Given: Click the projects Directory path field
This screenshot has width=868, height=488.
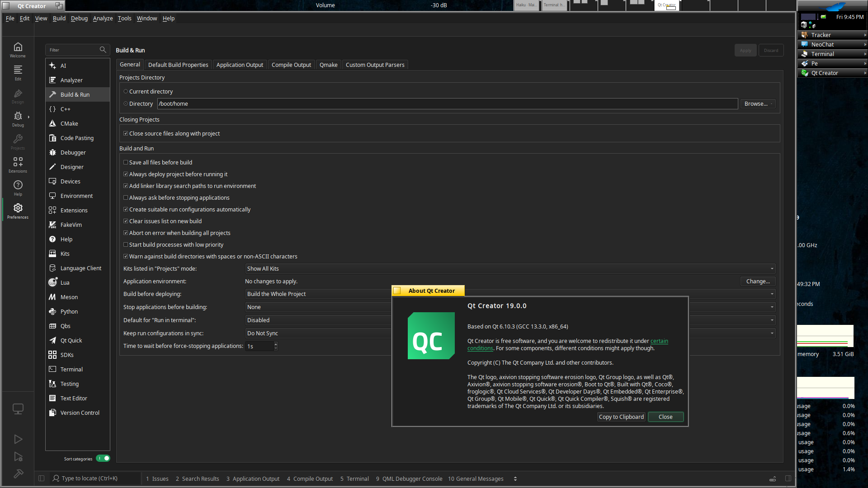Looking at the screenshot, I should (448, 103).
